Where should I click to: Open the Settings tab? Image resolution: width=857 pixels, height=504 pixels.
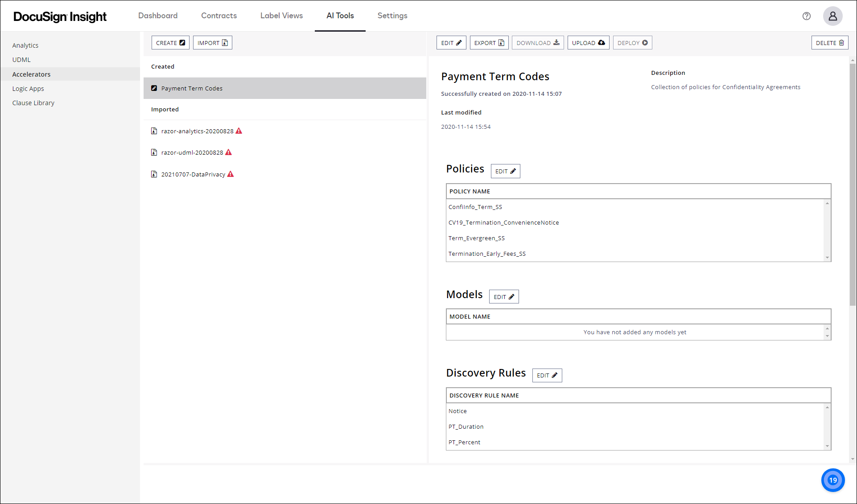click(392, 16)
